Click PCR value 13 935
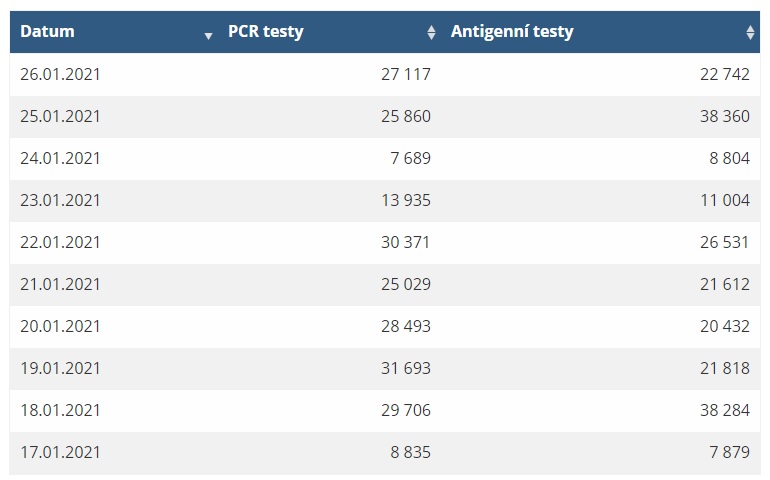770x480 pixels. [x=406, y=200]
